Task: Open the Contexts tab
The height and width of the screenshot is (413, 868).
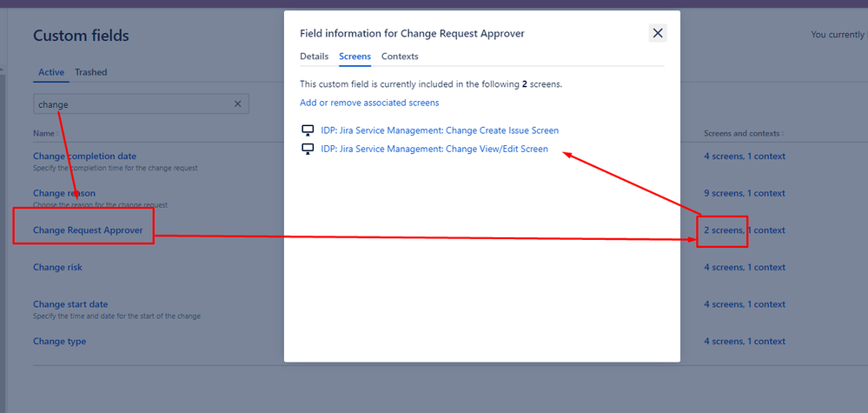Action: pos(400,57)
